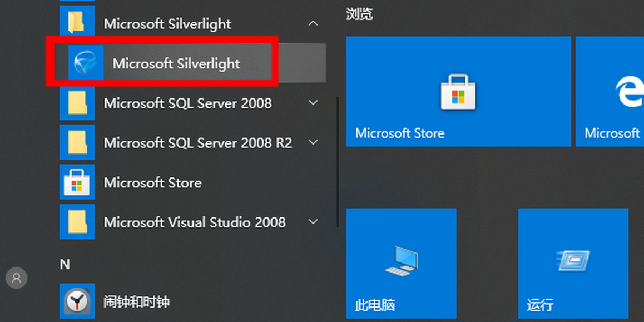Select the Microsoft Silverlight program entry text

pyautogui.click(x=176, y=63)
